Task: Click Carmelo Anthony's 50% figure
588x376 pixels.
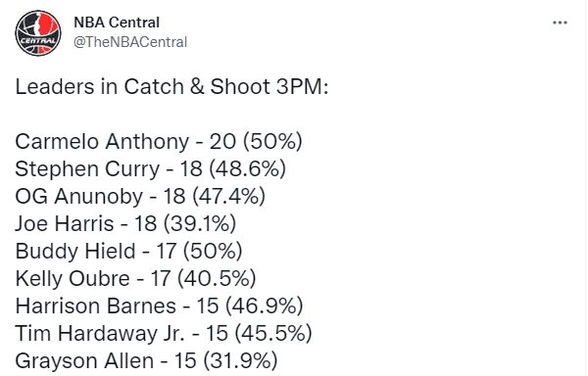Action: point(272,142)
